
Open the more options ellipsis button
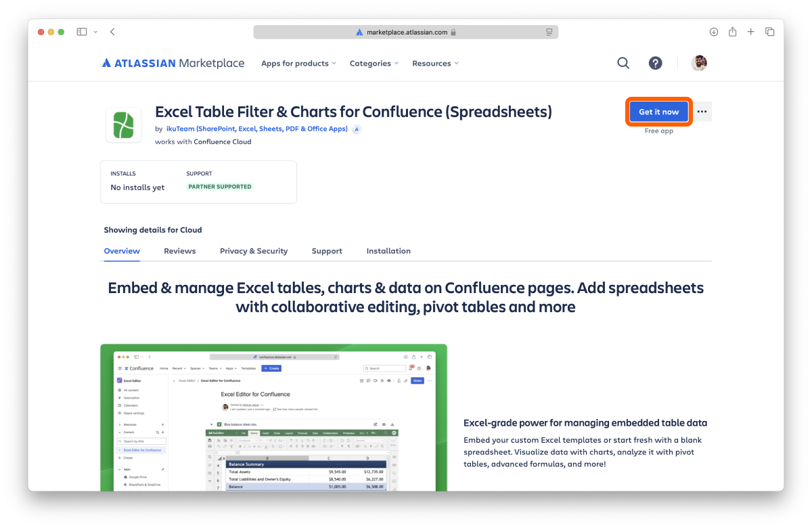(x=702, y=112)
